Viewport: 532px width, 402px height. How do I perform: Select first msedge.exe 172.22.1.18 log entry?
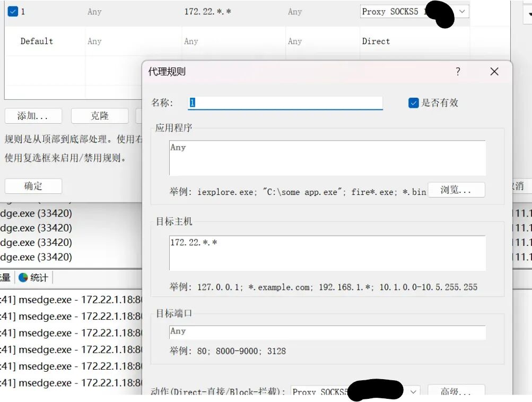coord(71,300)
